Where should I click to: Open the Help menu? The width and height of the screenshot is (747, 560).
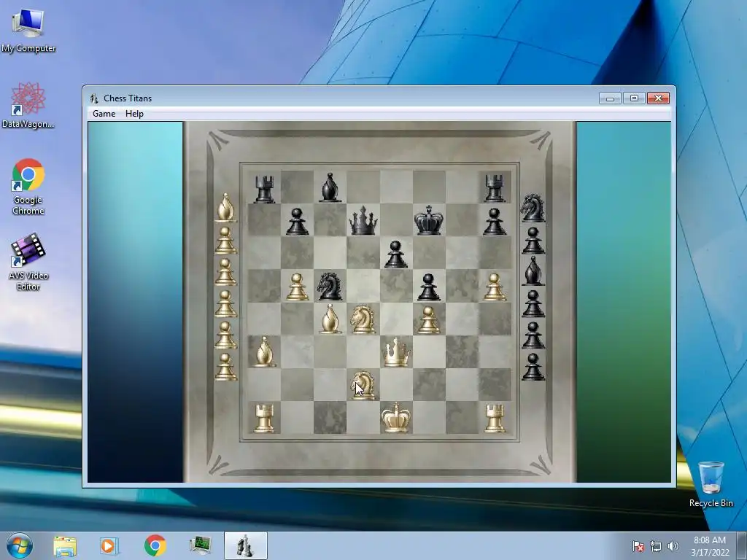pyautogui.click(x=134, y=114)
